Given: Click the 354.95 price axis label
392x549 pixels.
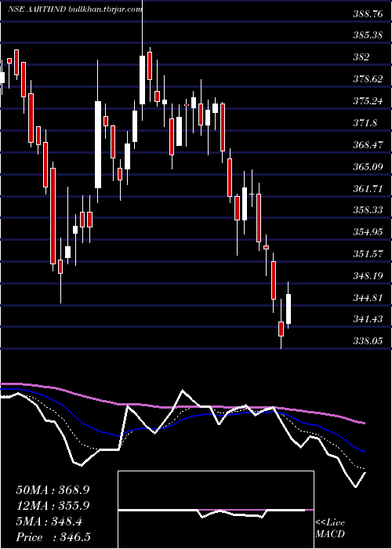Looking at the screenshot, I should [x=368, y=232].
